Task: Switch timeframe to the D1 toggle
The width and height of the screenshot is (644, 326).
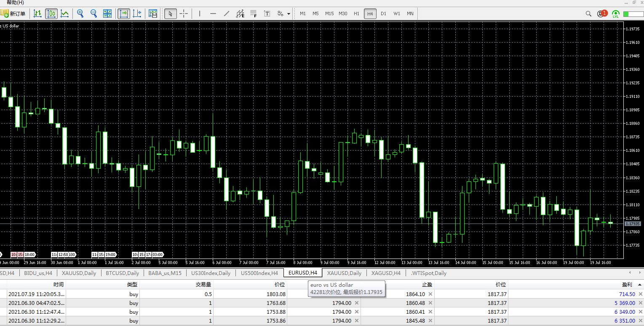Action: [x=383, y=13]
